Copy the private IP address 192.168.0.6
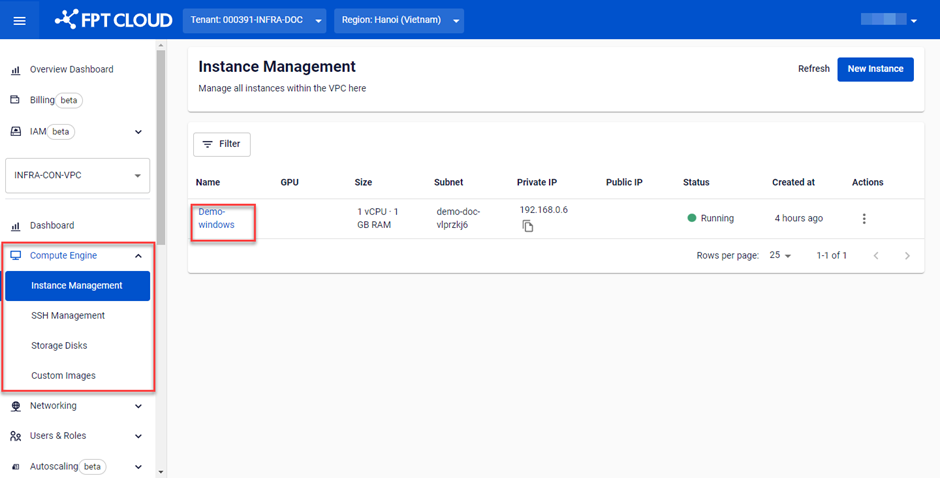This screenshot has height=478, width=940. [x=528, y=227]
